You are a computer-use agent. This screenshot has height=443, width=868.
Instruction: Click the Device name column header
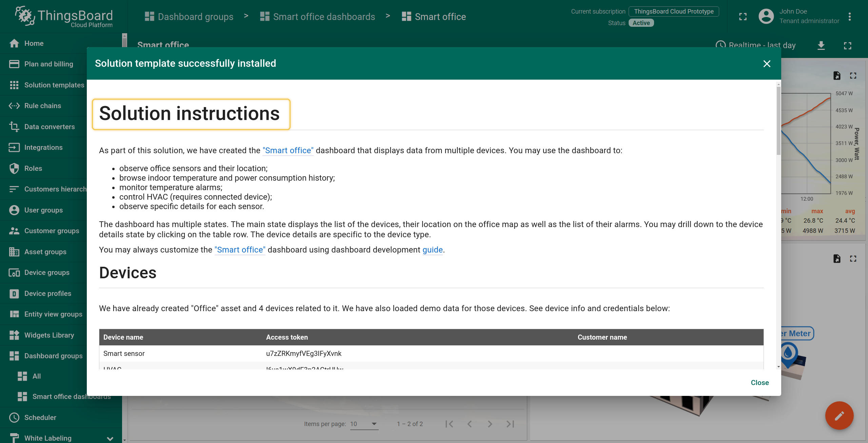(x=123, y=337)
